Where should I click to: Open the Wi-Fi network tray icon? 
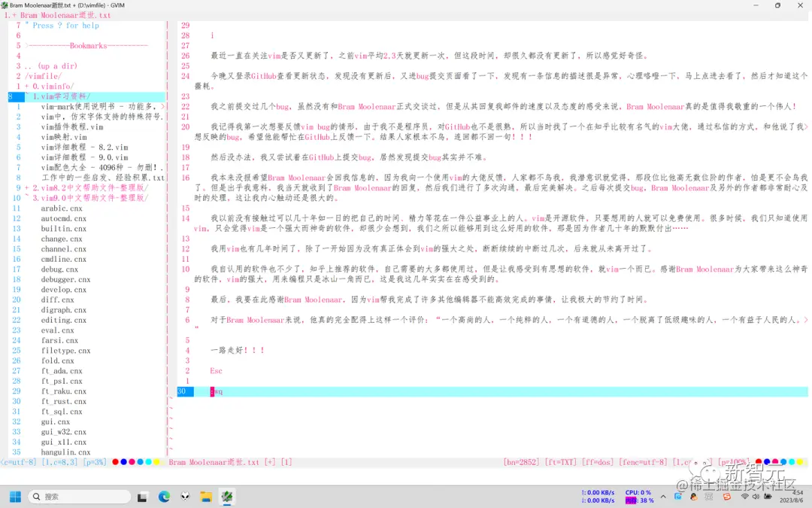tap(744, 497)
